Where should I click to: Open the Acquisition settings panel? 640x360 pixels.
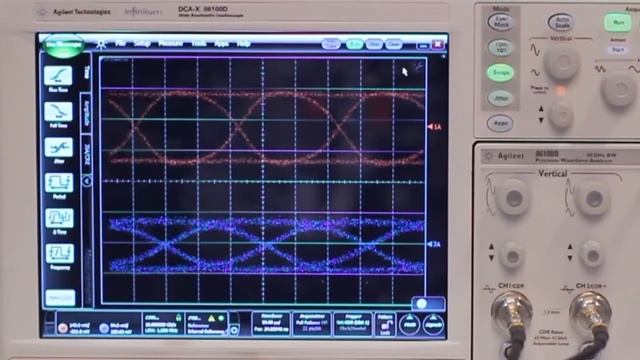(312, 324)
